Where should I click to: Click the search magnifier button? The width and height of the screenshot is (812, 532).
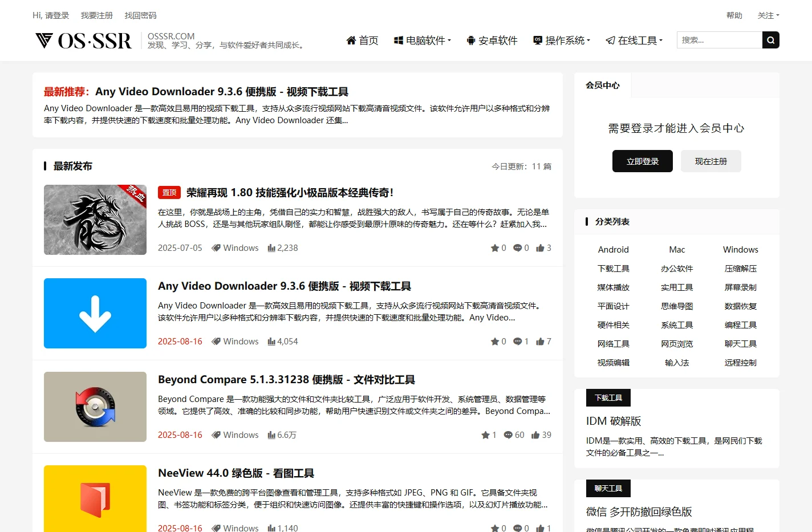pyautogui.click(x=770, y=40)
